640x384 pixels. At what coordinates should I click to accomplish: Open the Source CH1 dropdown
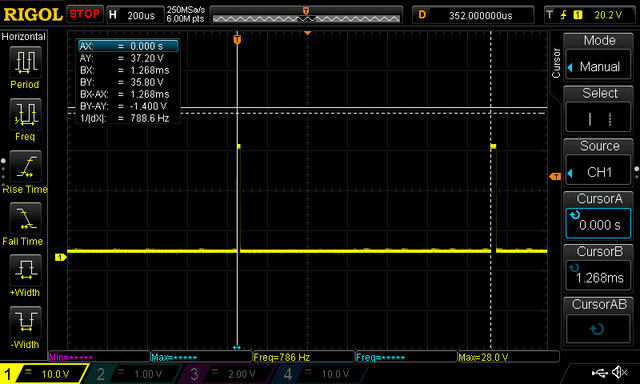[598, 172]
